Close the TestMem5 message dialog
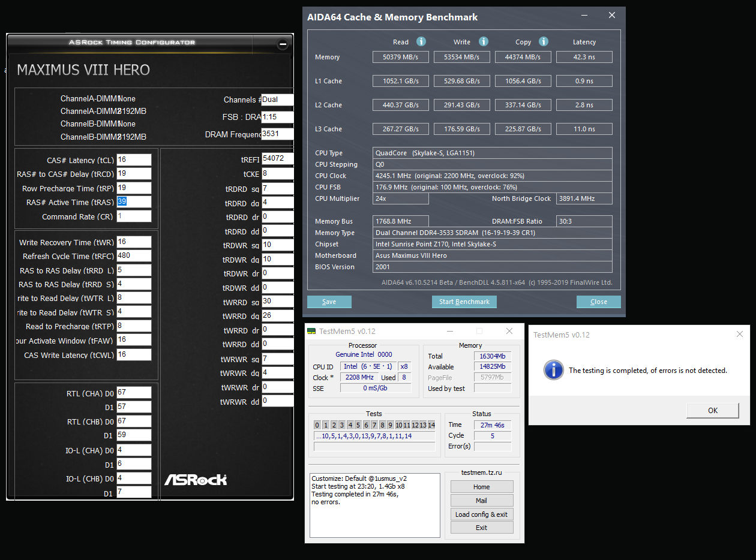756x560 pixels. (739, 335)
